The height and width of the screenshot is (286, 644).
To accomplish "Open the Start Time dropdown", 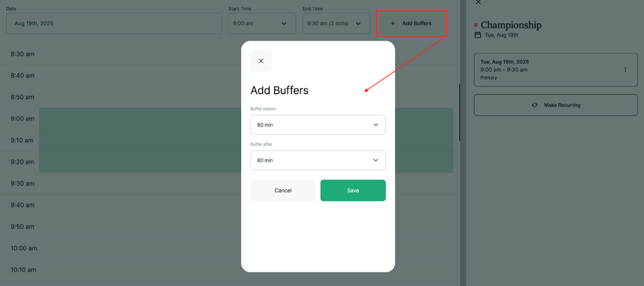I will [262, 23].
